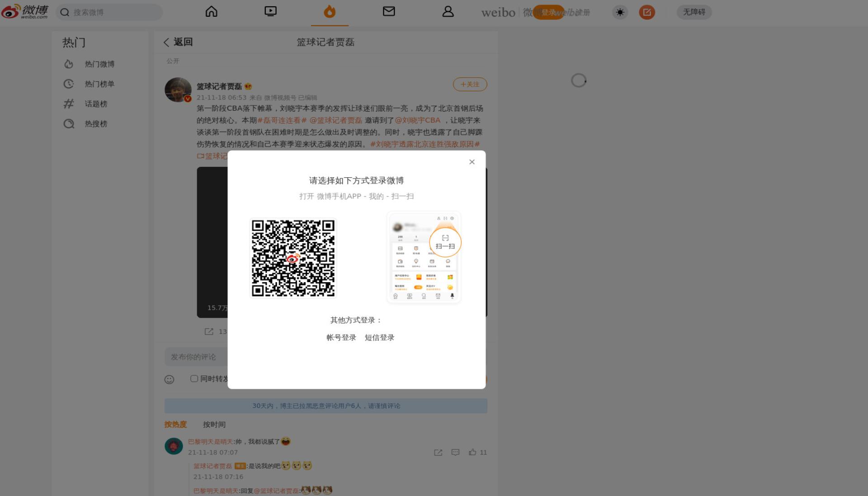Focus the 搜索微博 search field
Viewport: 868px width, 496px height.
109,12
